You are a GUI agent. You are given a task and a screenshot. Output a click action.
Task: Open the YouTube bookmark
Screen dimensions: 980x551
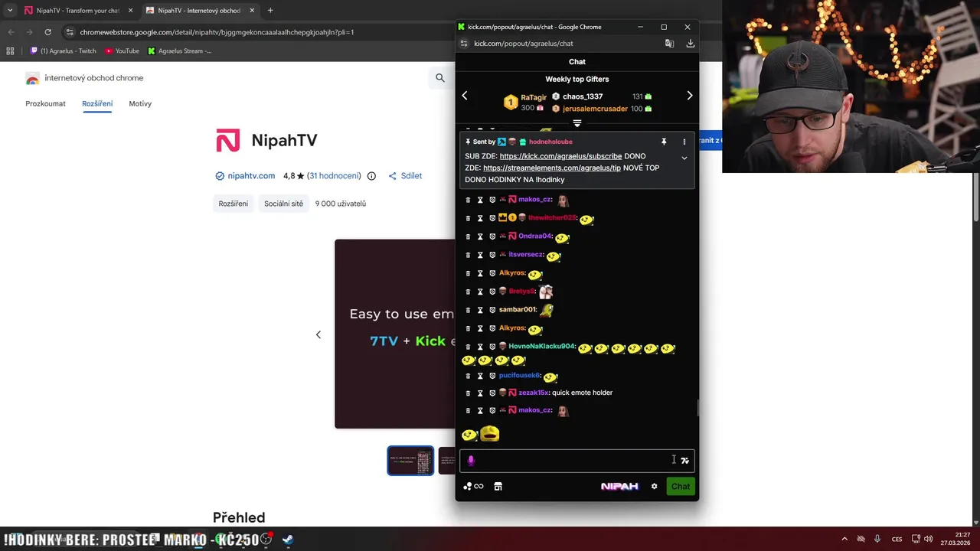point(122,51)
